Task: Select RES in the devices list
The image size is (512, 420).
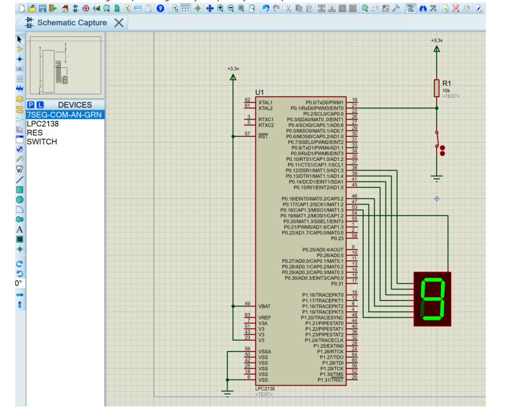Action: (35, 133)
